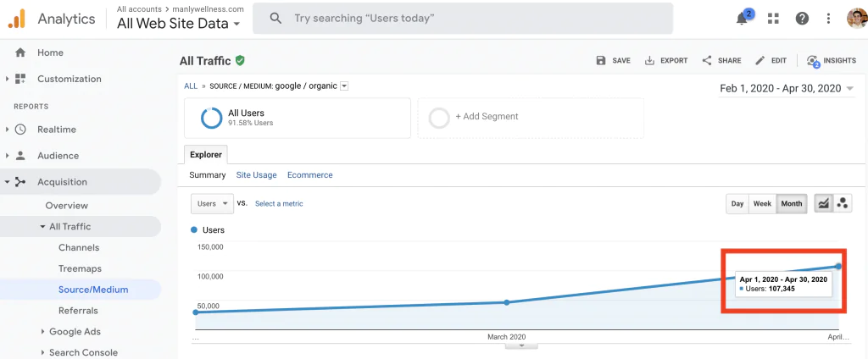Click the Select a metric link
The width and height of the screenshot is (868, 359).
coord(279,204)
